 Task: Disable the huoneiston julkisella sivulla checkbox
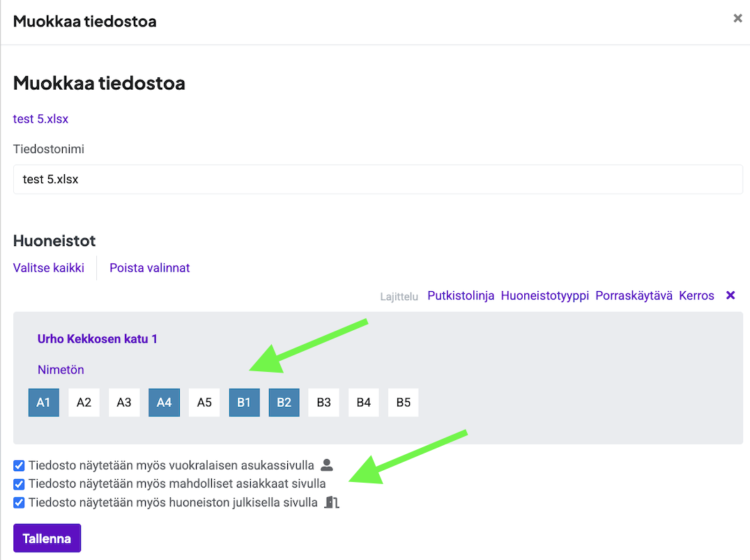[20, 503]
